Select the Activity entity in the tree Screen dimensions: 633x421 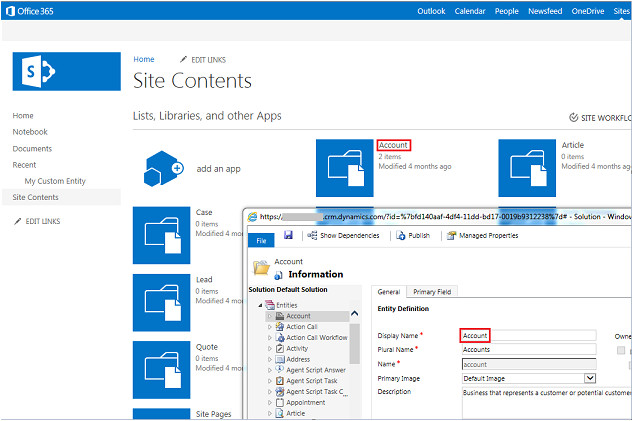(x=297, y=348)
